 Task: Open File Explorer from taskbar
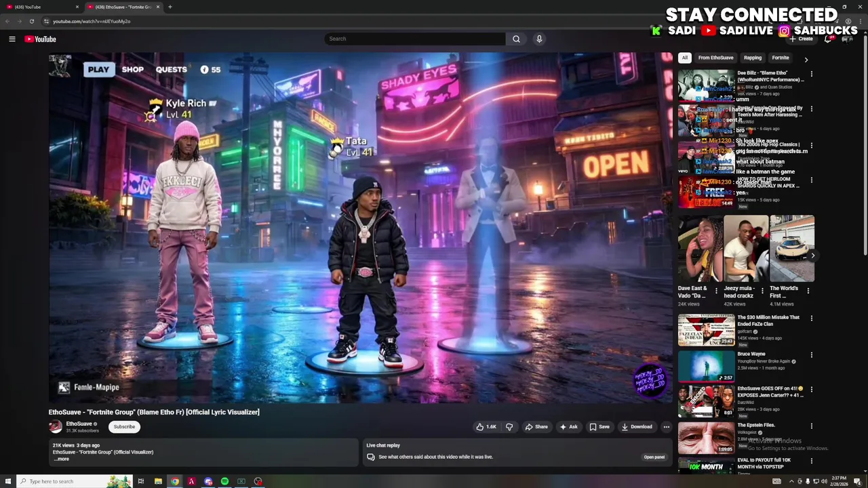pos(158,481)
